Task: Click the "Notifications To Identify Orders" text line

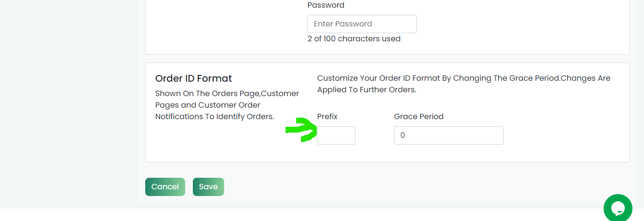Action: click(x=215, y=116)
